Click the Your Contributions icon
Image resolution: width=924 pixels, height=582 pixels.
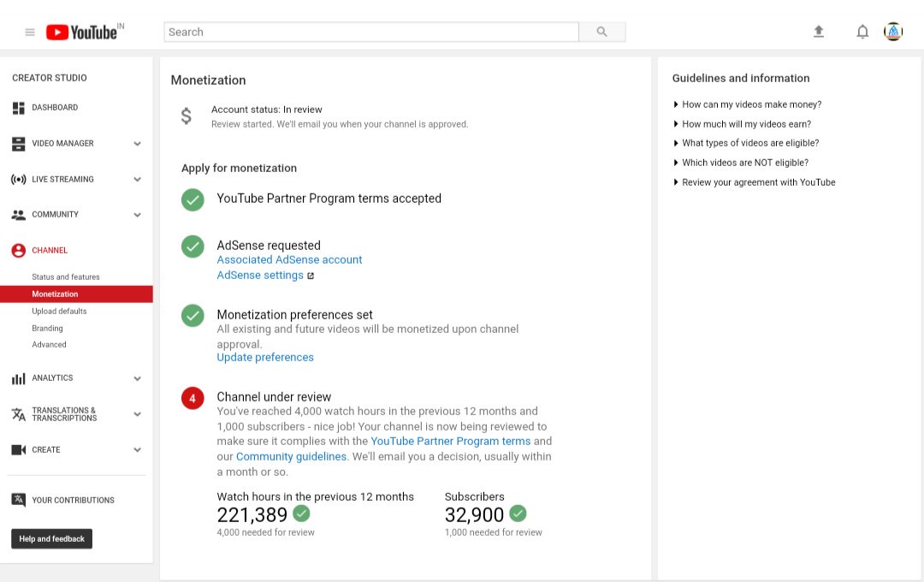click(18, 500)
